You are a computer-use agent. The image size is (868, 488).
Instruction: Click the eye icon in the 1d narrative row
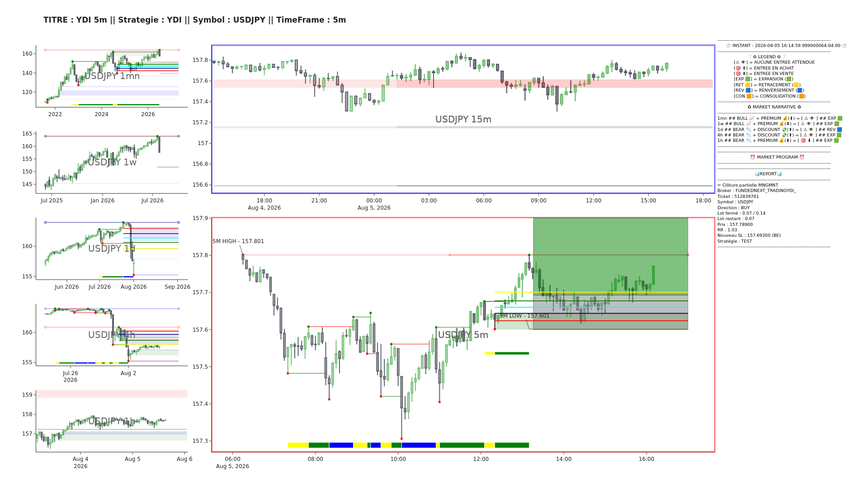click(811, 130)
